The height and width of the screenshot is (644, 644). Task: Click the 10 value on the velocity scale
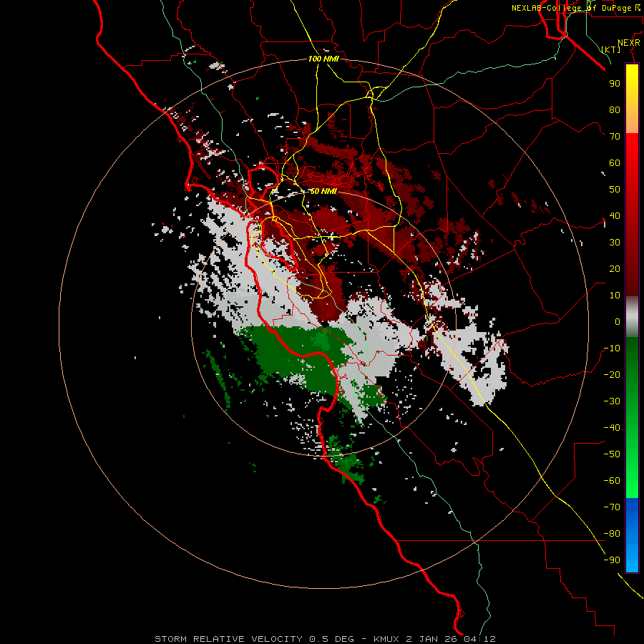[x=615, y=296]
